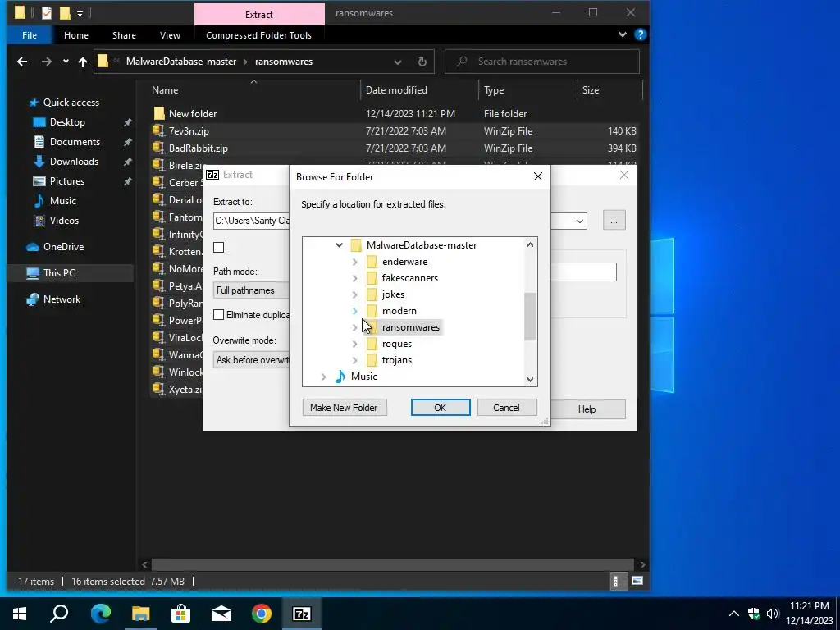Image resolution: width=840 pixels, height=630 pixels.
Task: Click in Search ransomwares box
Action: [x=542, y=62]
